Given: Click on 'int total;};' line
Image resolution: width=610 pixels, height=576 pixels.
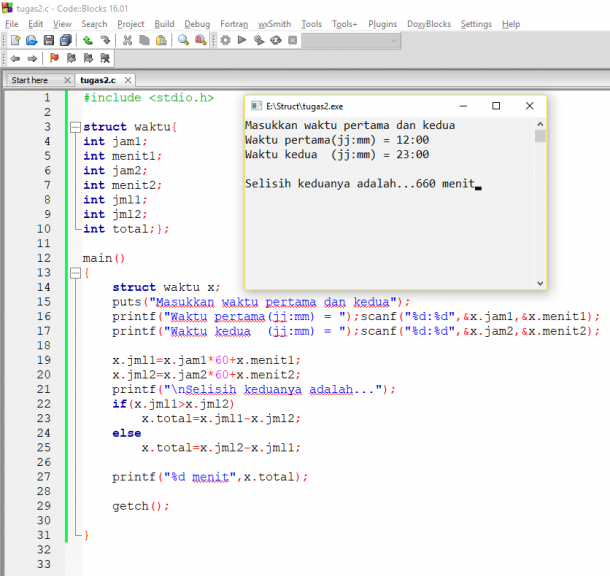Looking at the screenshot, I should point(126,229).
